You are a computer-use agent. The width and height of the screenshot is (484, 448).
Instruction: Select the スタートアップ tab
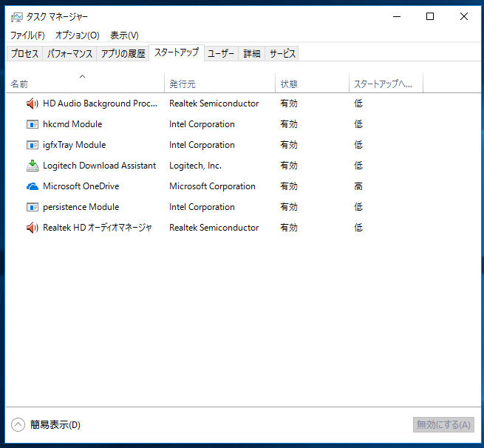pos(177,52)
